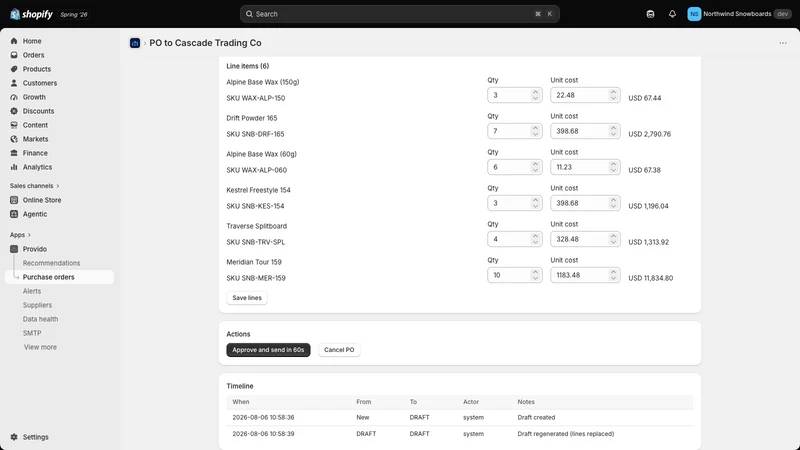
Task: Select Purchase orders menu item
Action: click(x=59, y=277)
